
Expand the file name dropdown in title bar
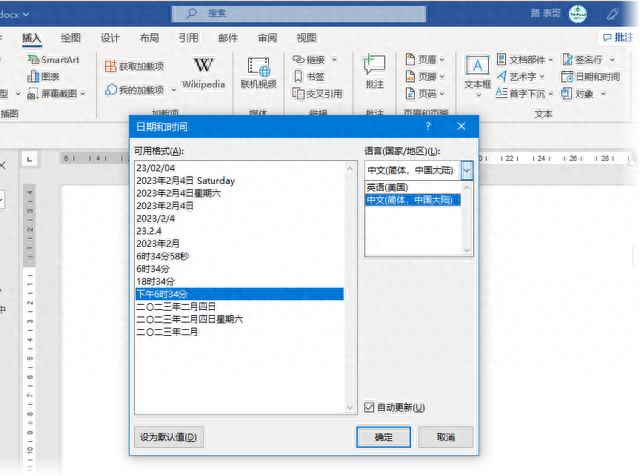(26, 14)
